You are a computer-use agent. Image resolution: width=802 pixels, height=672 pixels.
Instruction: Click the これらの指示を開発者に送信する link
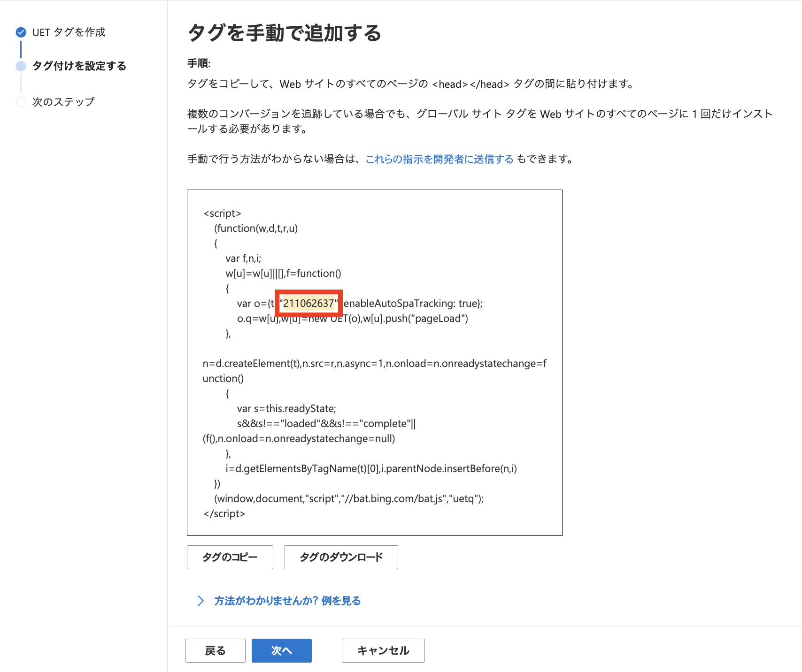click(440, 159)
